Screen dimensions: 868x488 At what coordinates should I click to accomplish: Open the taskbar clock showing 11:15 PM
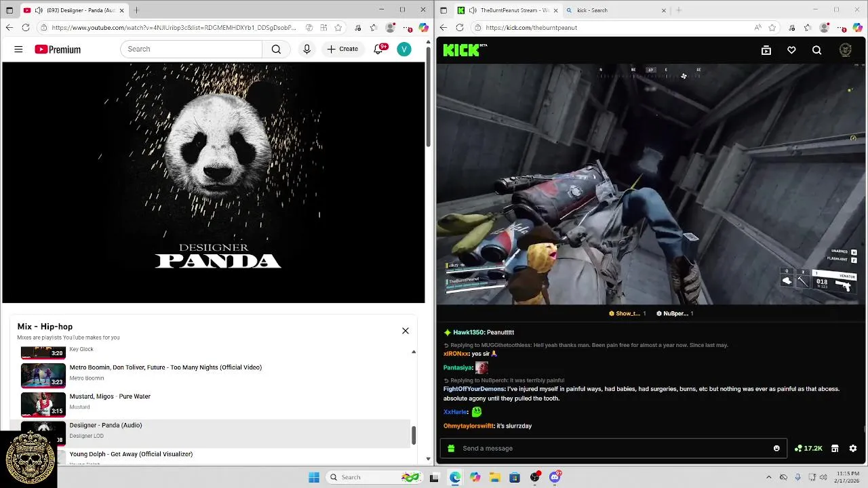tap(848, 477)
